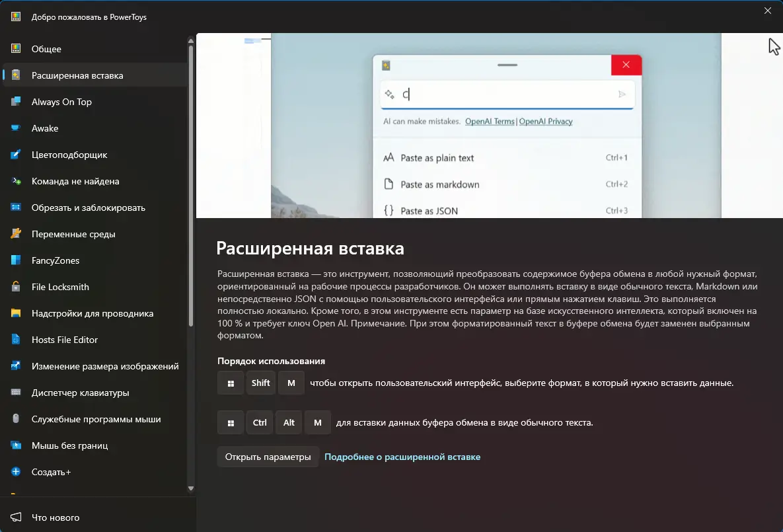The width and height of the screenshot is (783, 532).
Task: Click the Изменение размера изображений icon
Action: point(16,366)
